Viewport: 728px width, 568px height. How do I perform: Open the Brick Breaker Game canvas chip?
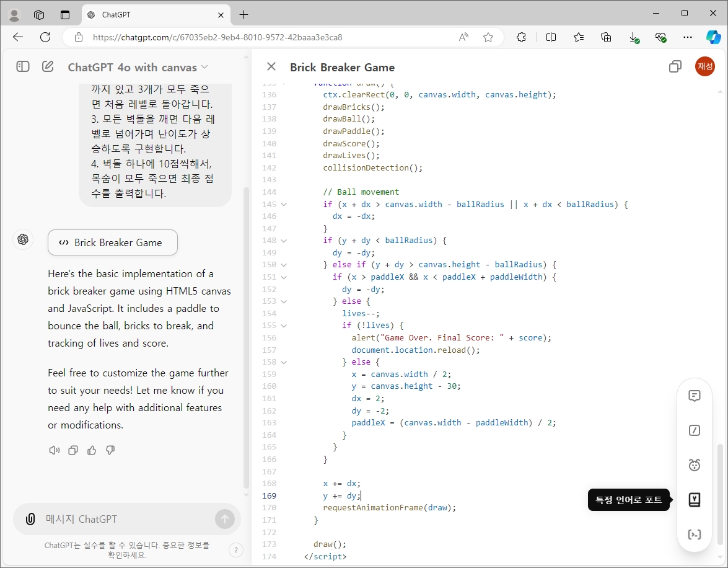pos(112,242)
